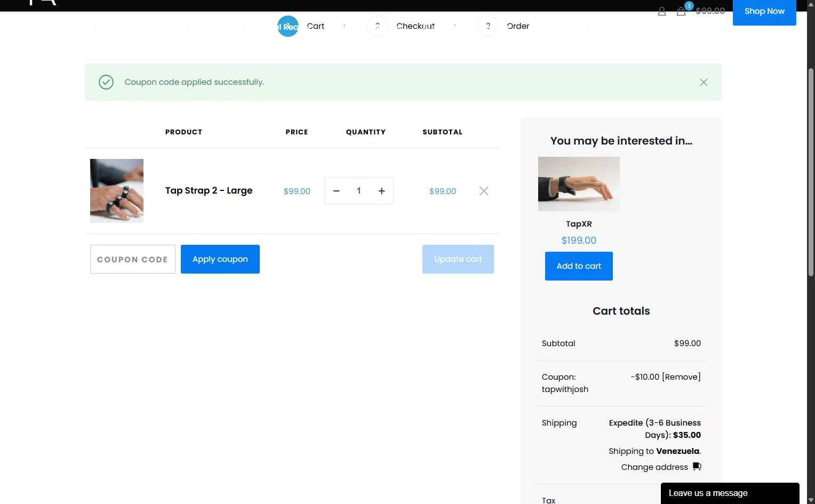Click the step circle beside Checkout
The image size is (815, 504).
(378, 26)
